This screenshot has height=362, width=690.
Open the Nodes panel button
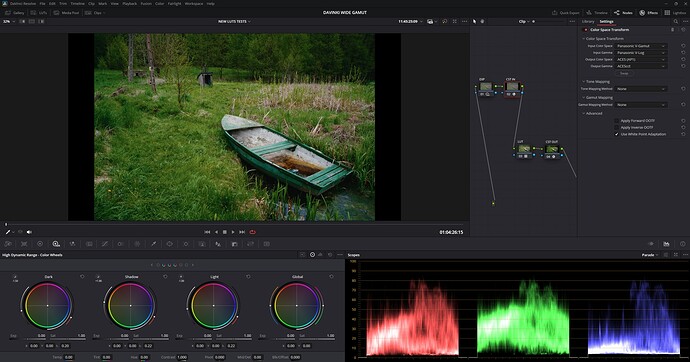tap(623, 13)
